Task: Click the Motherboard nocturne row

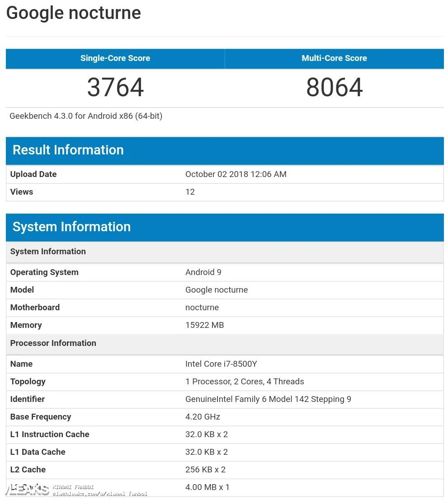Action: (225, 308)
